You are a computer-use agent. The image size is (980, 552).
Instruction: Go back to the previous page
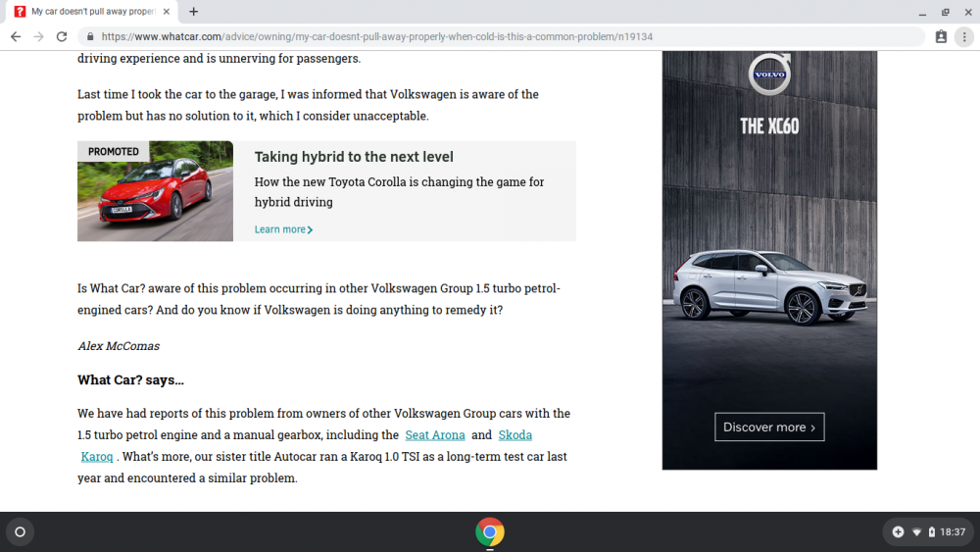point(16,37)
